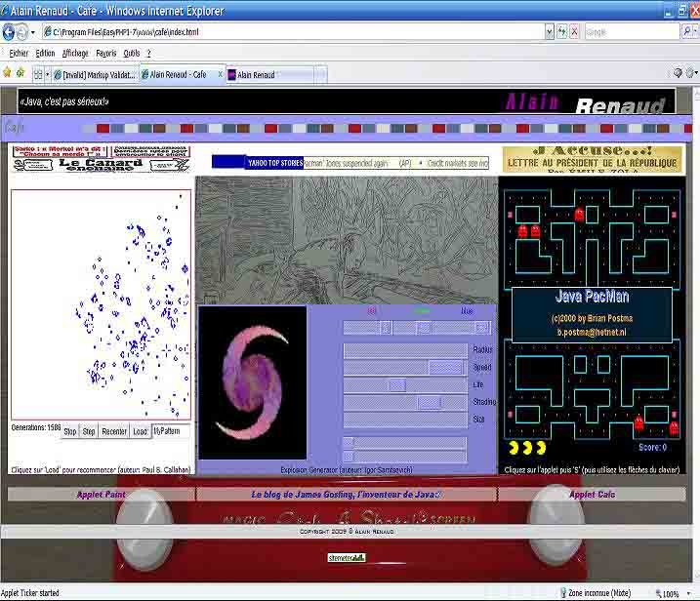Click the browser Back arrow button
The height and width of the screenshot is (601, 700).
(8, 32)
